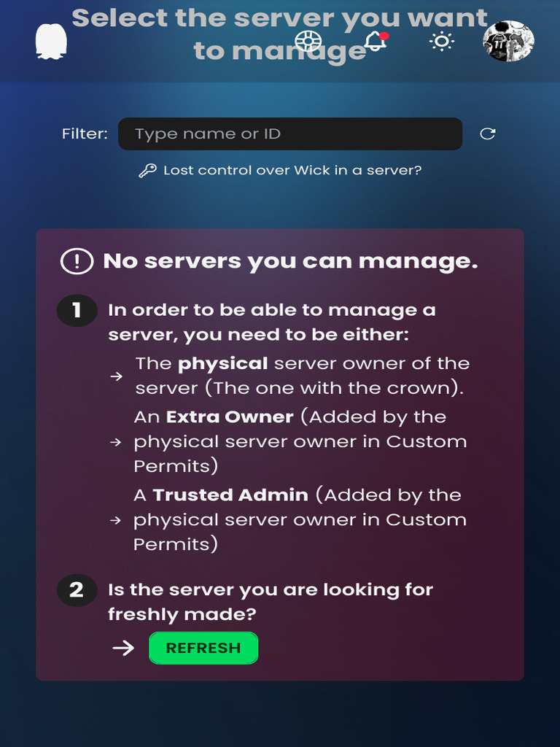The width and height of the screenshot is (560, 747).
Task: Click the step 1 number badge
Action: (x=77, y=311)
